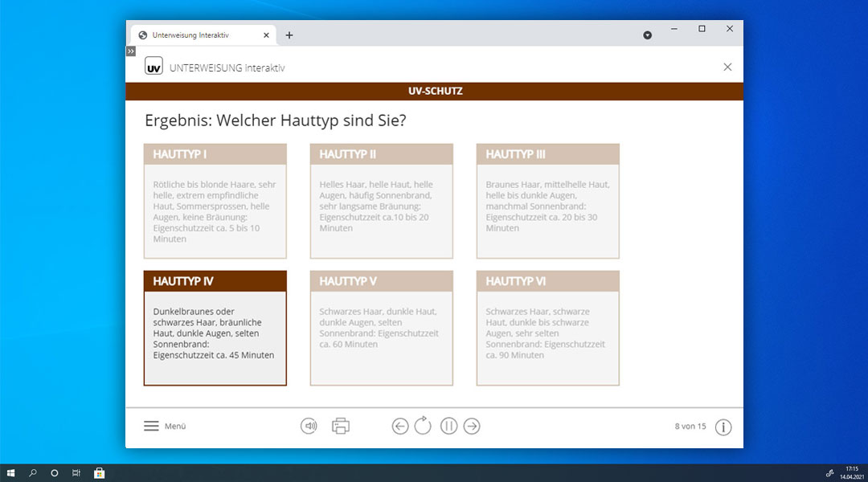
Task: Close the Unterweisung Interaktiv tab
Action: click(x=266, y=35)
